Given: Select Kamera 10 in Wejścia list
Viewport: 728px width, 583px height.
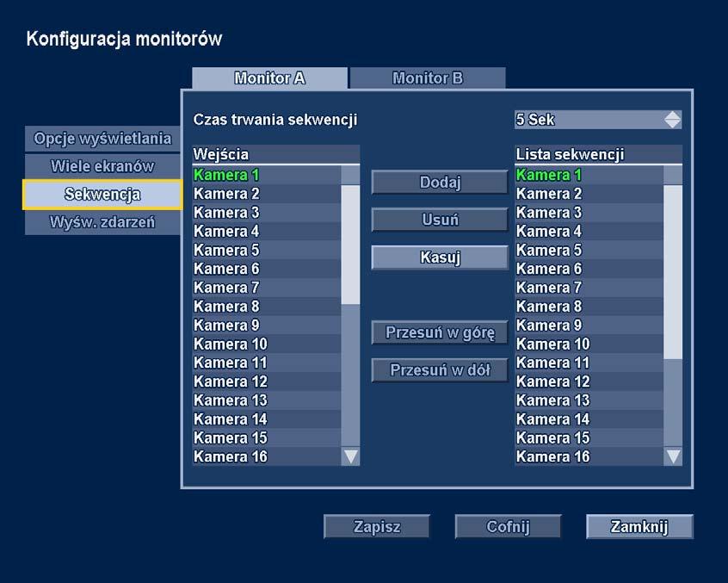Looking at the screenshot, I should click(267, 344).
